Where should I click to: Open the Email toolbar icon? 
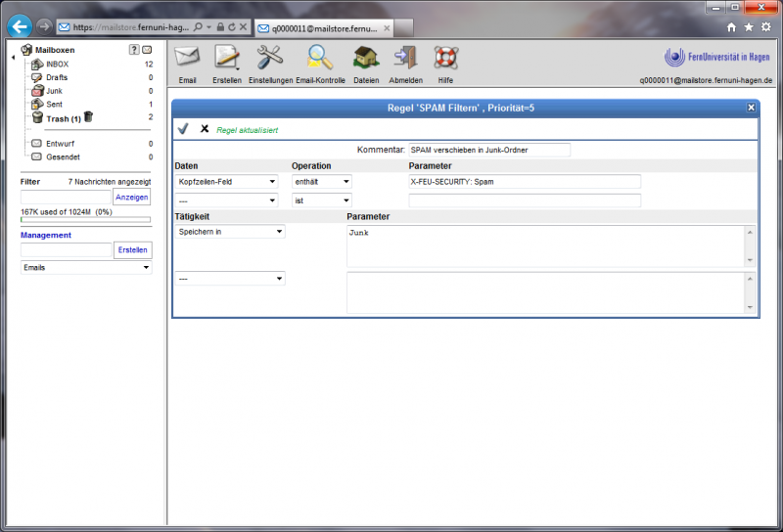click(x=187, y=59)
